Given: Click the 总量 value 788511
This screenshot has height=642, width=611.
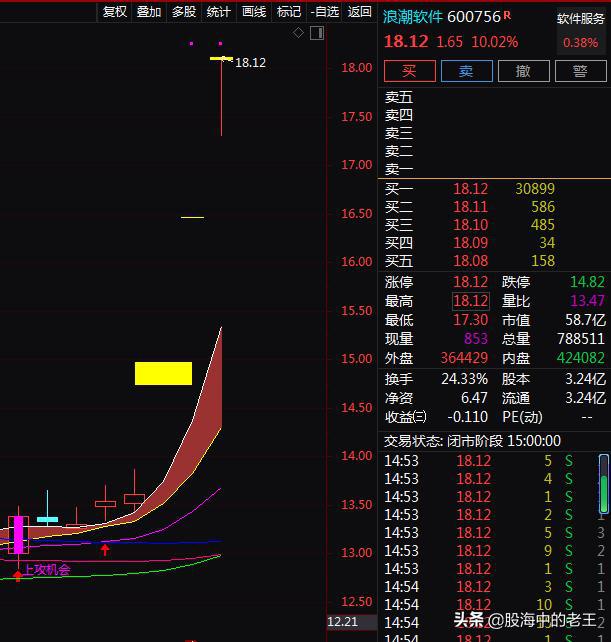Looking at the screenshot, I should coord(581,339).
